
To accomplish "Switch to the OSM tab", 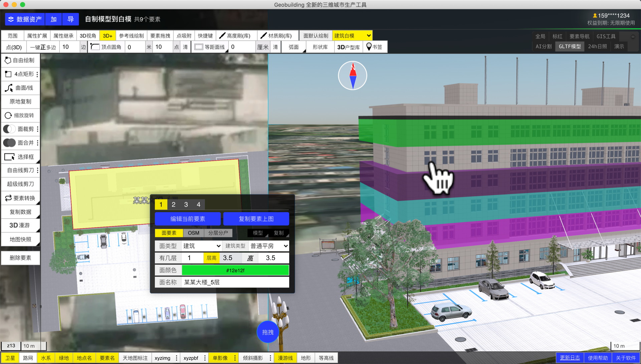I will point(193,233).
